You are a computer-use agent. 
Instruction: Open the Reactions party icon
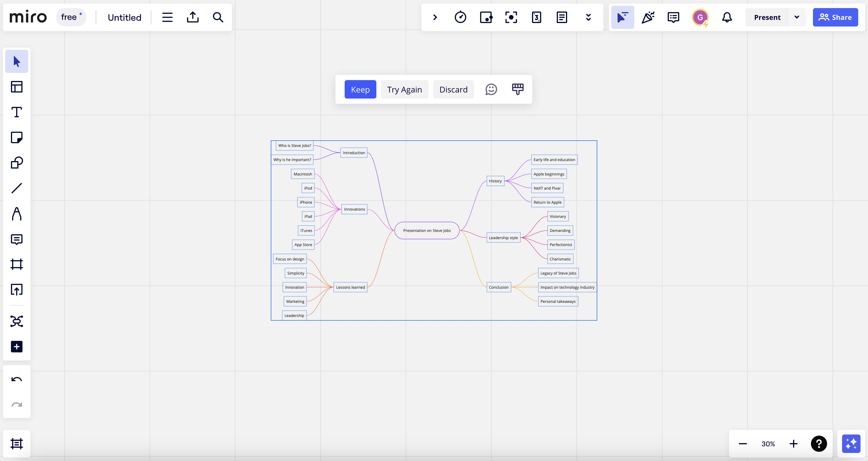click(648, 17)
